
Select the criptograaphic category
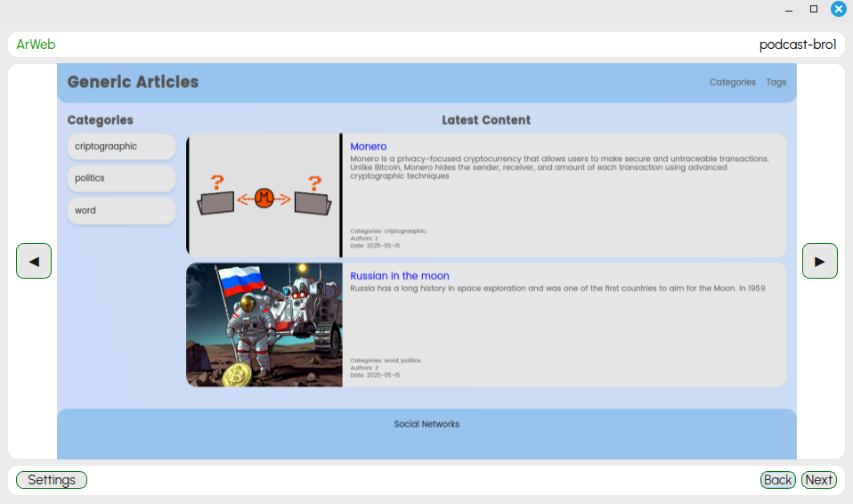coord(121,146)
